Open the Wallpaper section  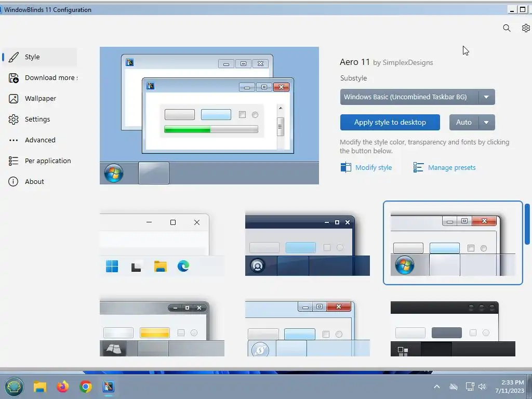(39, 98)
